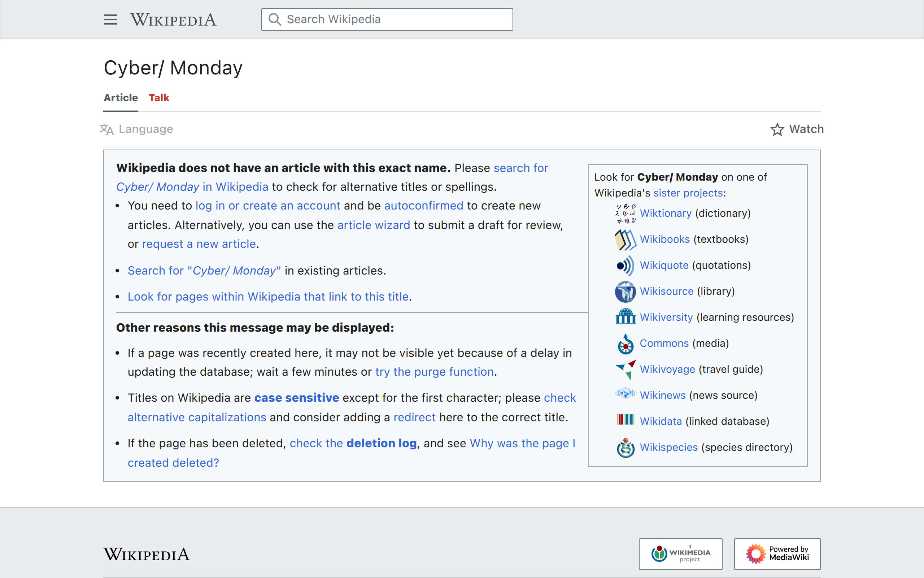This screenshot has width=924, height=578.
Task: Click the Powered by MediaWiki badge
Action: click(777, 554)
